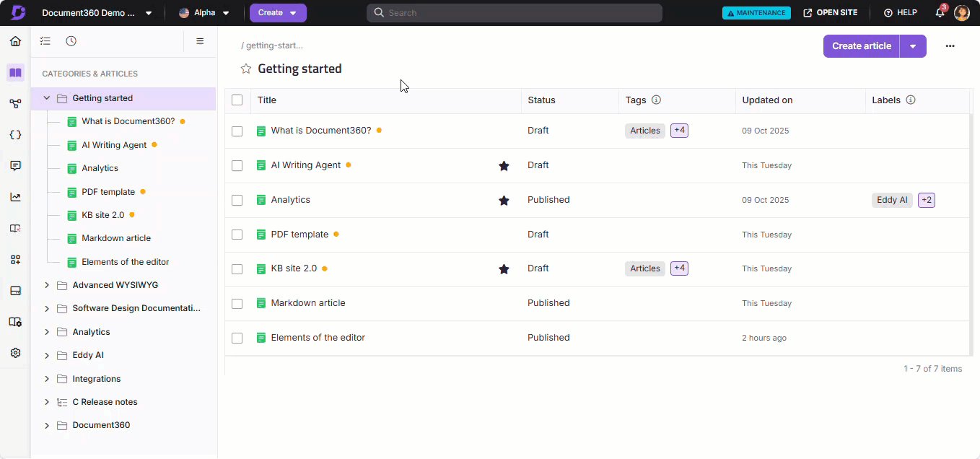Open the Home icon in left sidebar
980x459 pixels.
click(15, 41)
